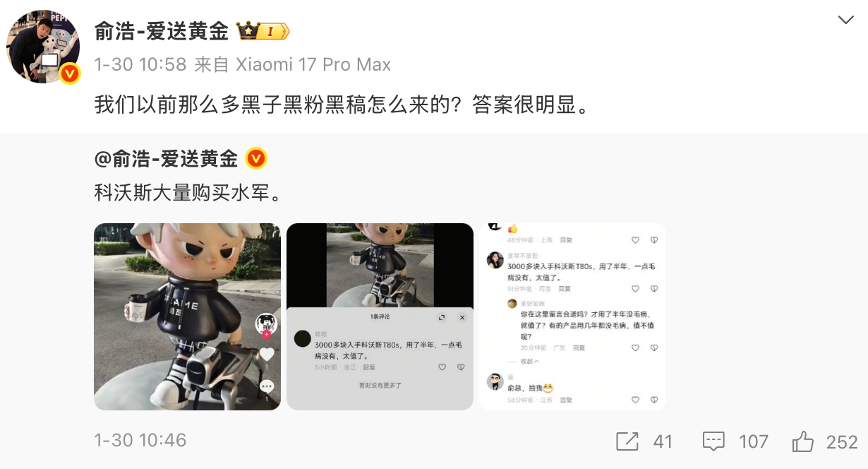The width and height of the screenshot is (868, 469).
Task: Click the gold crown membership badge
Action: [x=263, y=31]
